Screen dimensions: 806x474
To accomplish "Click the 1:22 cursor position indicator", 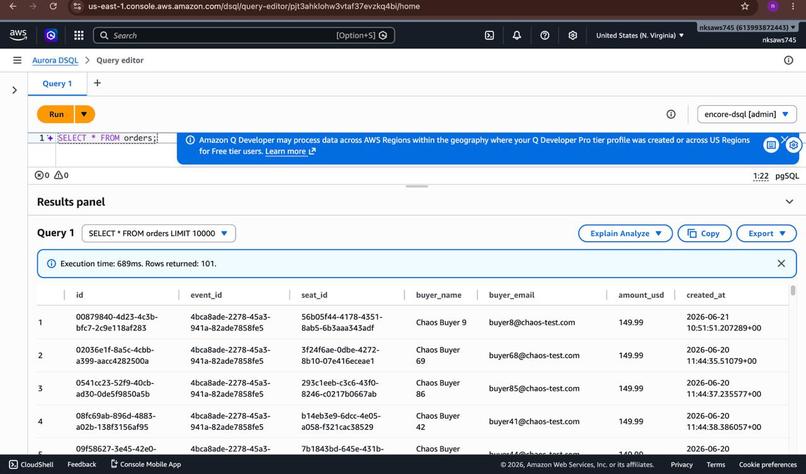I will click(761, 176).
